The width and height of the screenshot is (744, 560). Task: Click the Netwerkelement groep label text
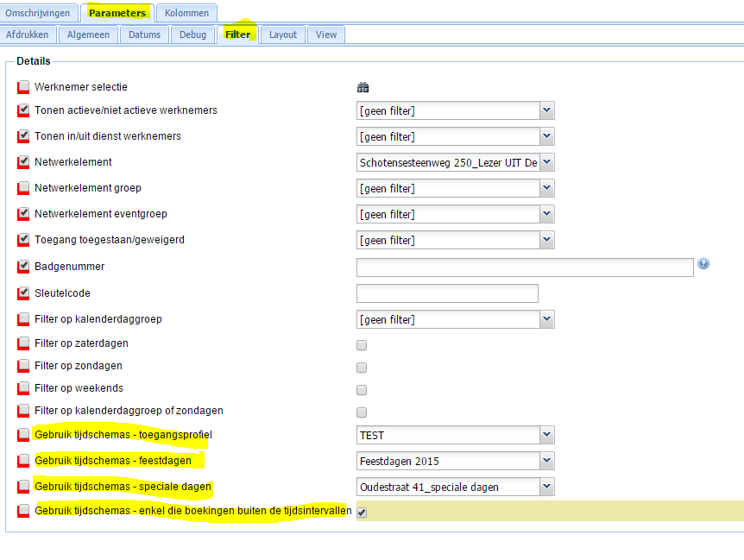88,188
